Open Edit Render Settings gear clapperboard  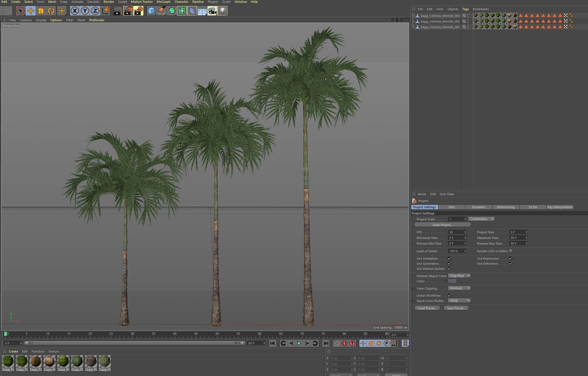(138, 11)
